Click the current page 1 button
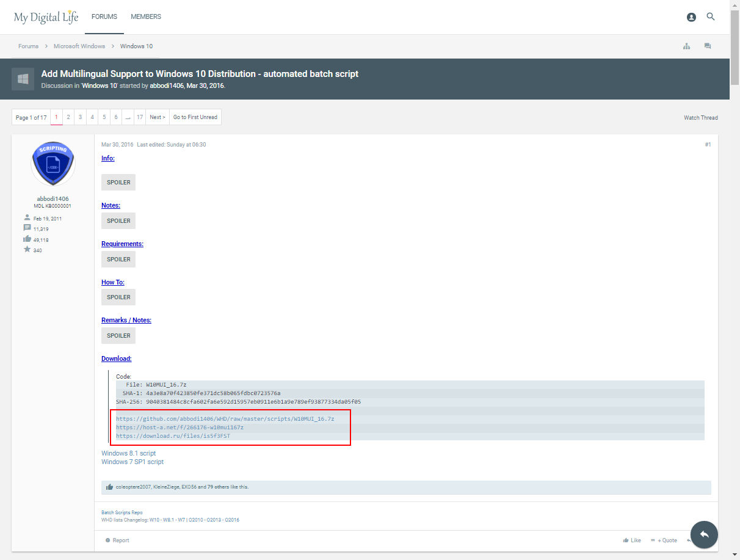740x560 pixels. click(x=56, y=117)
